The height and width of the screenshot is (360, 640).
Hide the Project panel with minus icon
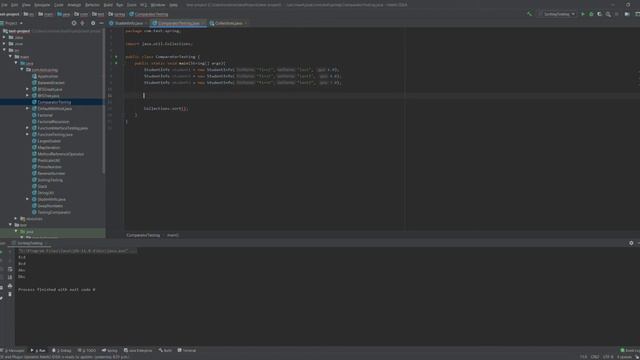point(101,23)
